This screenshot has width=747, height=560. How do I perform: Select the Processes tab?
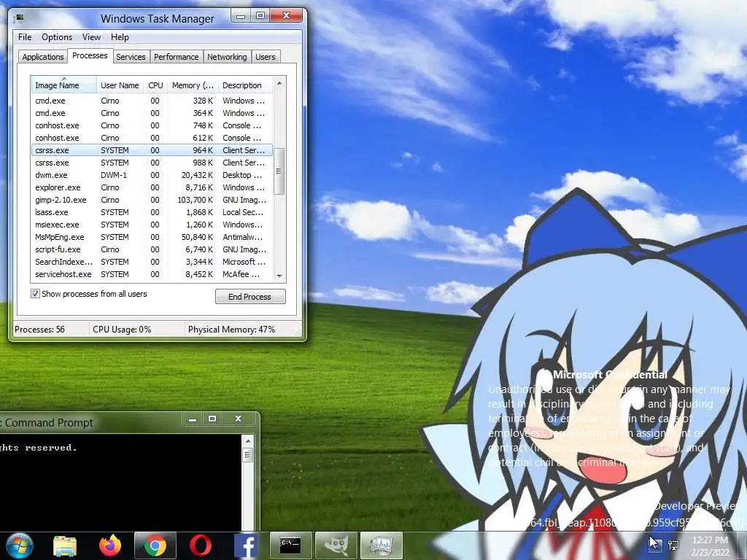[90, 55]
